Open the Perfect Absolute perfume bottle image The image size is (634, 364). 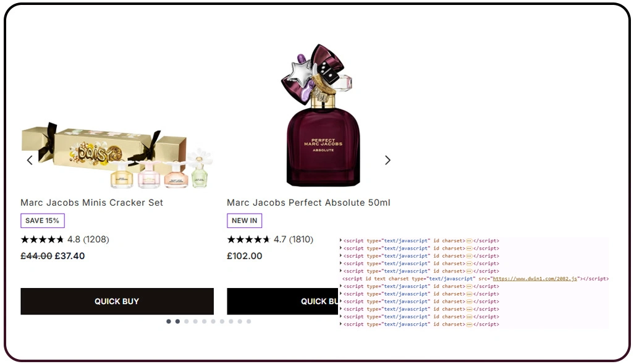click(319, 116)
